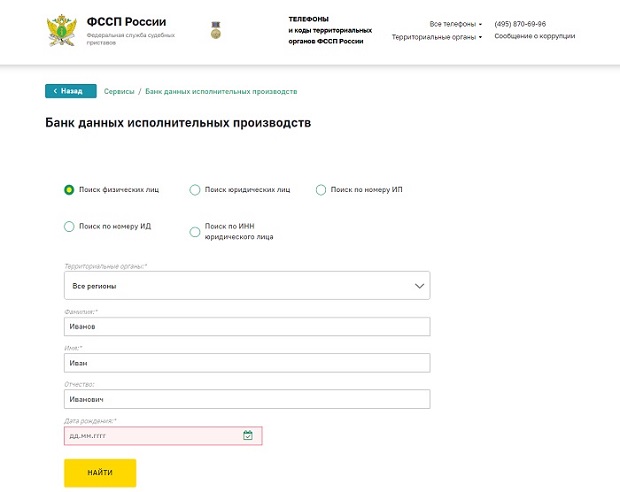This screenshot has width=620, height=492.
Task: Select 'Поиск по номеру ИД' radio button
Action: 69,226
